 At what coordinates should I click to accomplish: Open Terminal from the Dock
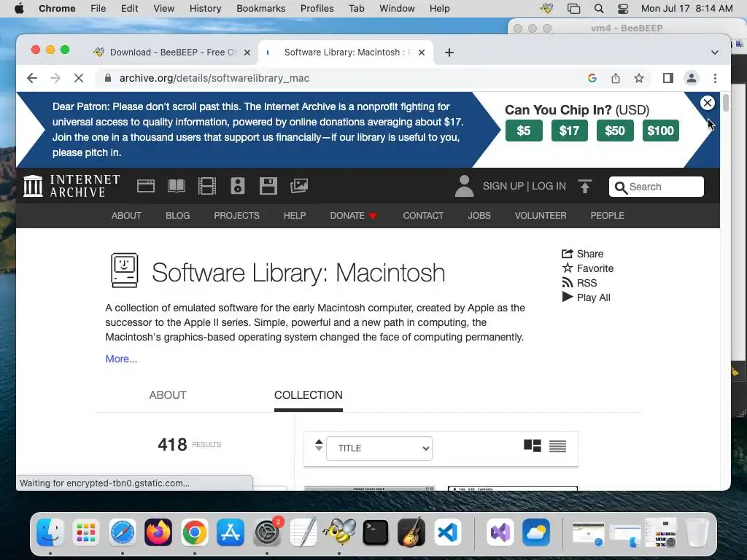(x=376, y=532)
